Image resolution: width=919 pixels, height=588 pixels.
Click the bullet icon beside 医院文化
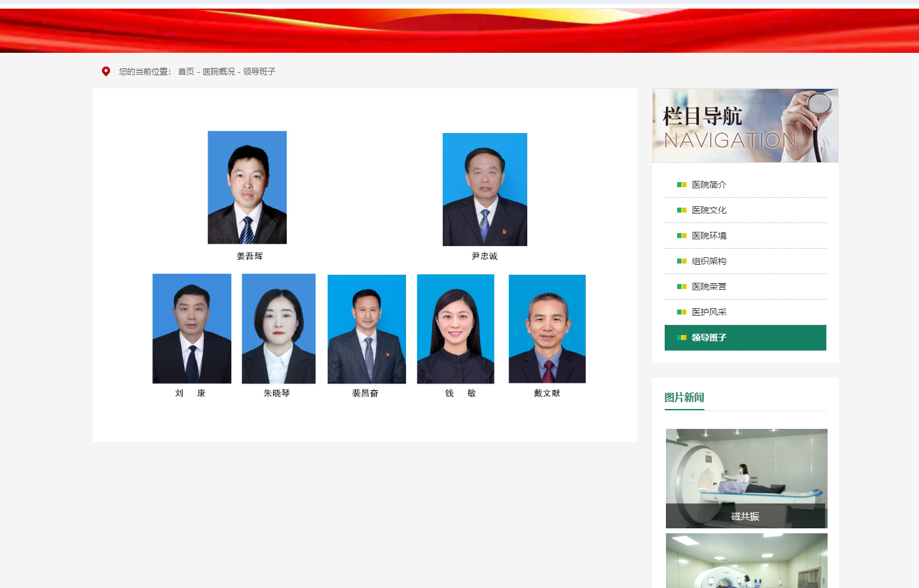click(681, 210)
